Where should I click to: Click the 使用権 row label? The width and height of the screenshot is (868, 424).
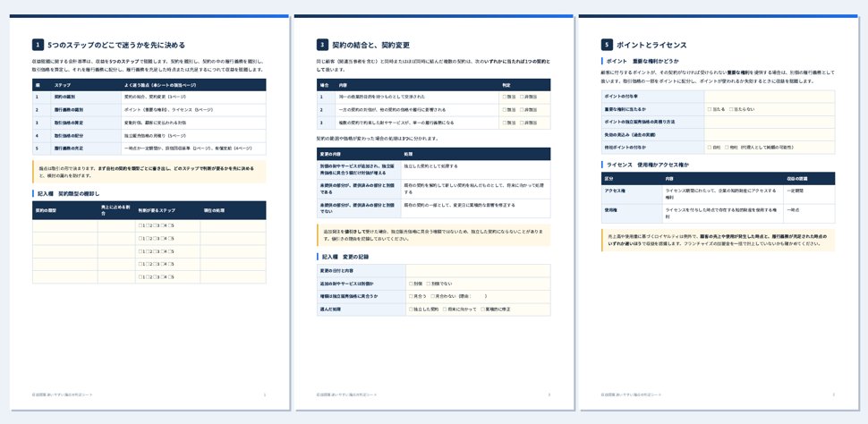point(632,214)
